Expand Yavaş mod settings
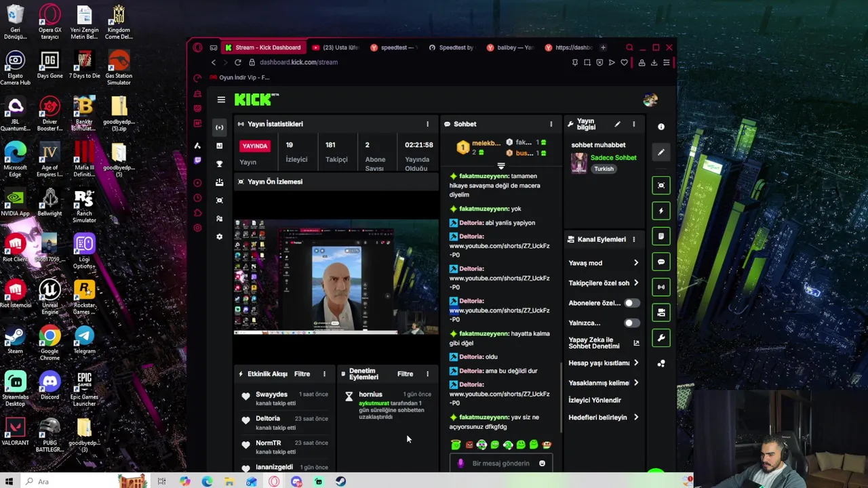Screen dimensions: 868x488 [604, 263]
